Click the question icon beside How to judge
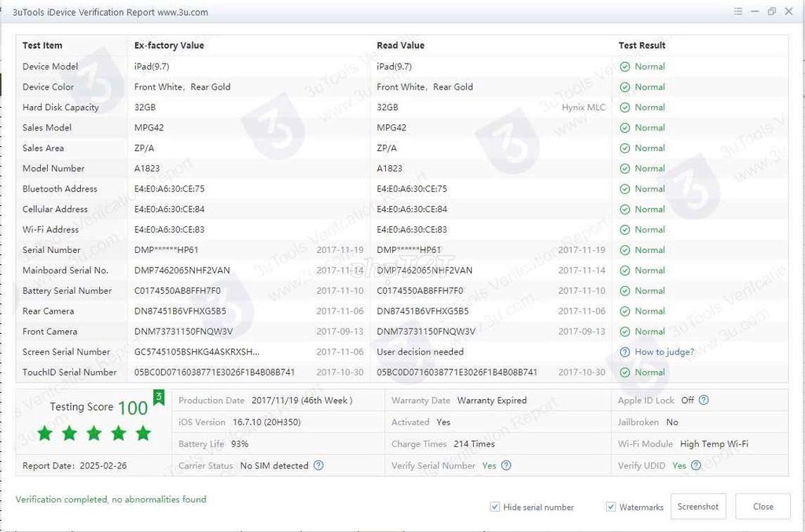This screenshot has width=805, height=532. point(625,352)
